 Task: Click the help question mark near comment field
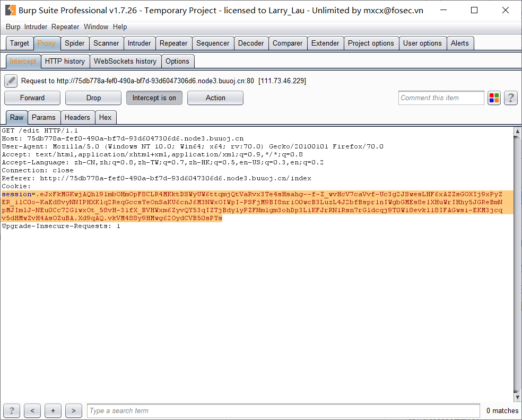pos(511,98)
